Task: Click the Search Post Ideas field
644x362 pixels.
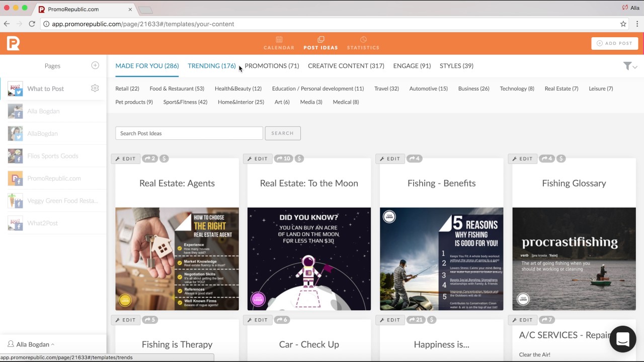Action: tap(189, 133)
